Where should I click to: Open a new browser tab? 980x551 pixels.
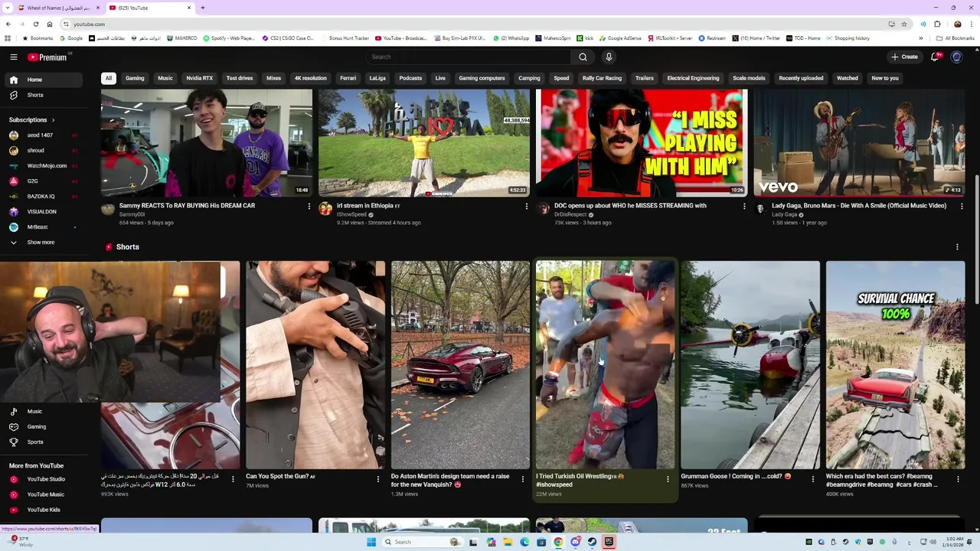(202, 8)
